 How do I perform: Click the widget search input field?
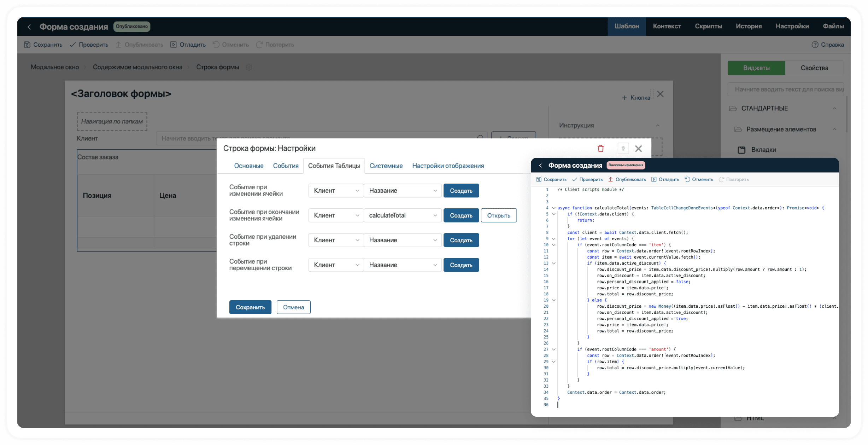point(785,89)
